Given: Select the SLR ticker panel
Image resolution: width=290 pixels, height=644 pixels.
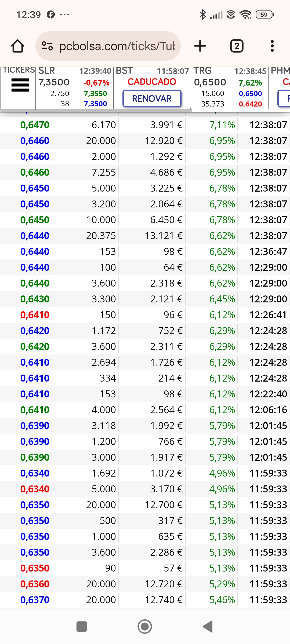Looking at the screenshot, I should pyautogui.click(x=74, y=87).
